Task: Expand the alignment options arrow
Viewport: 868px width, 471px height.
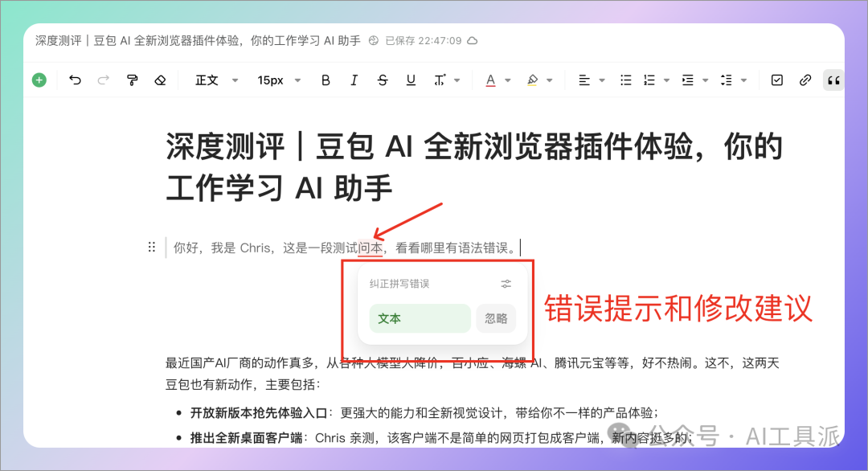Action: 602,80
